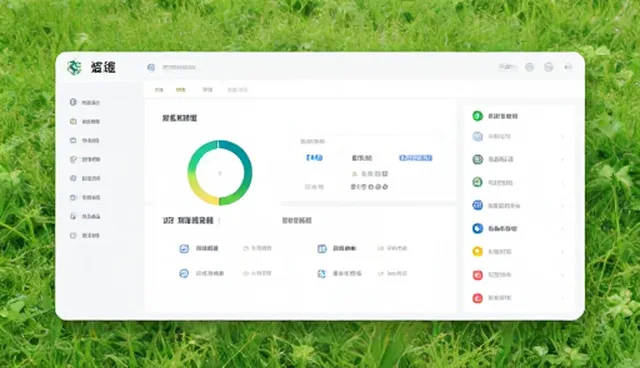
Task: Click the pale blue icon in the right panel
Action: point(478,137)
